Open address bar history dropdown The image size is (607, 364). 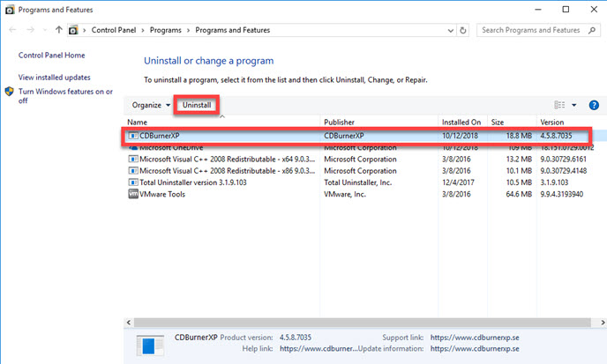(x=450, y=30)
